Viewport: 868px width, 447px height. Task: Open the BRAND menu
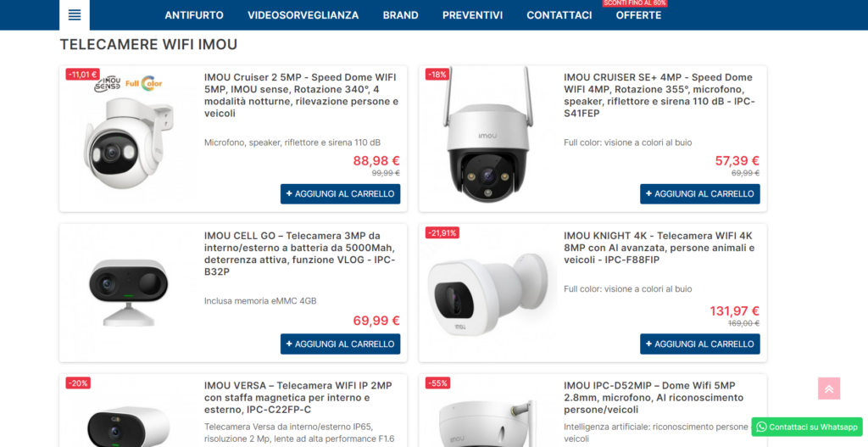(x=400, y=15)
